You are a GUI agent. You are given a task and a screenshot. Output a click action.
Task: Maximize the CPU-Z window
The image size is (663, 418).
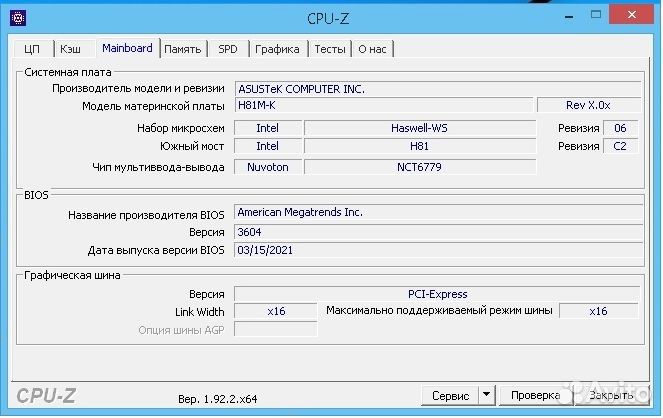click(596, 15)
